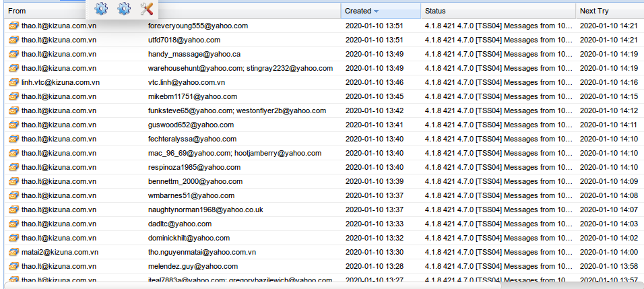This screenshot has width=644, height=289.
Task: Select recipients funksteve65@yahoo.com; westonflyer2b@yahoo.com
Action: point(237,111)
